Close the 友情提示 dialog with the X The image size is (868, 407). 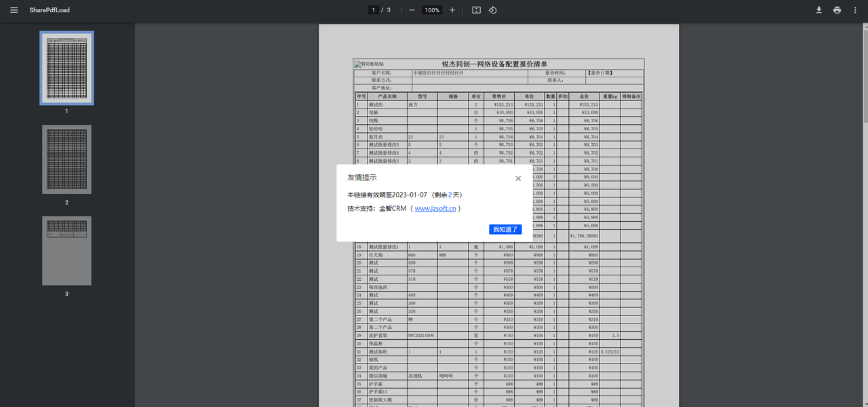click(518, 178)
